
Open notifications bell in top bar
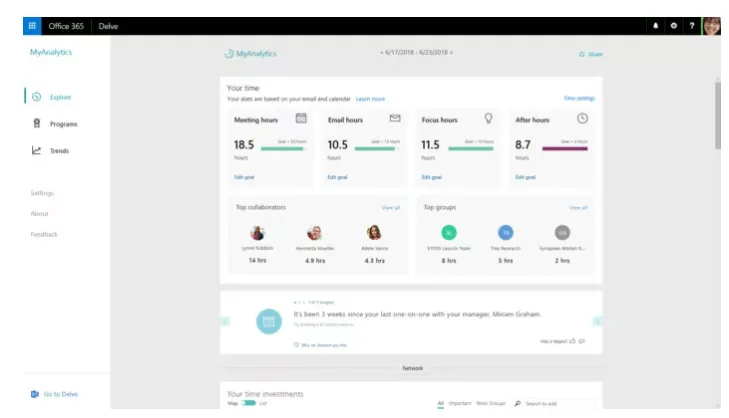point(656,26)
